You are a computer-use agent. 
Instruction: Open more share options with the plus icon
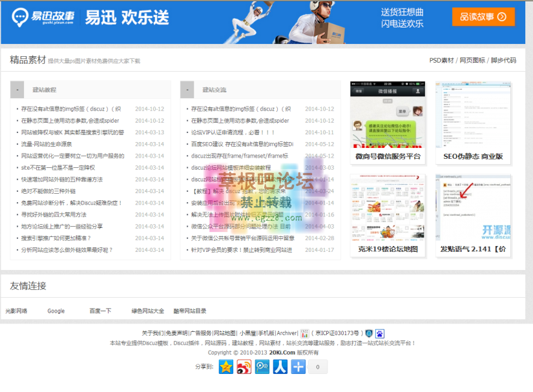click(x=298, y=367)
